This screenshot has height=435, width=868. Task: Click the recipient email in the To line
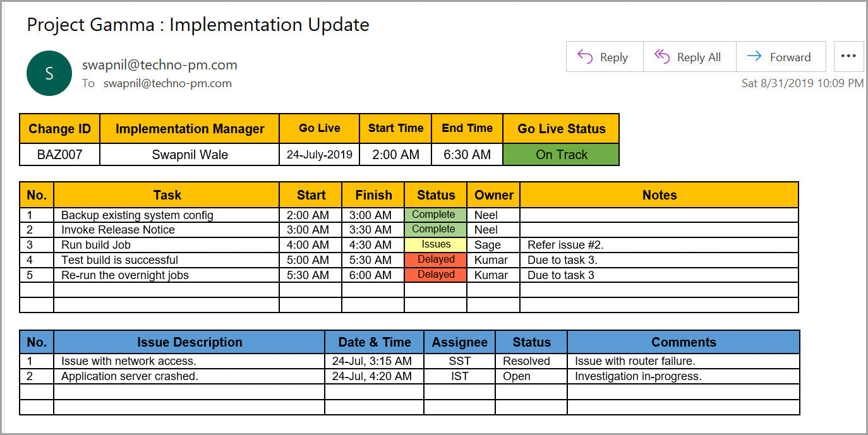tap(167, 83)
